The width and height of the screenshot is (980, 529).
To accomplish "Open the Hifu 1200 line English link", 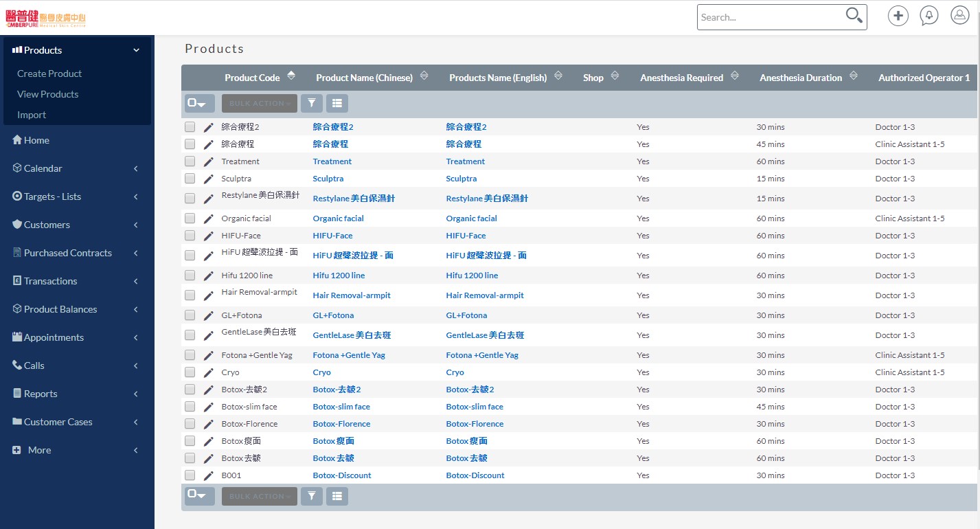I will click(472, 275).
